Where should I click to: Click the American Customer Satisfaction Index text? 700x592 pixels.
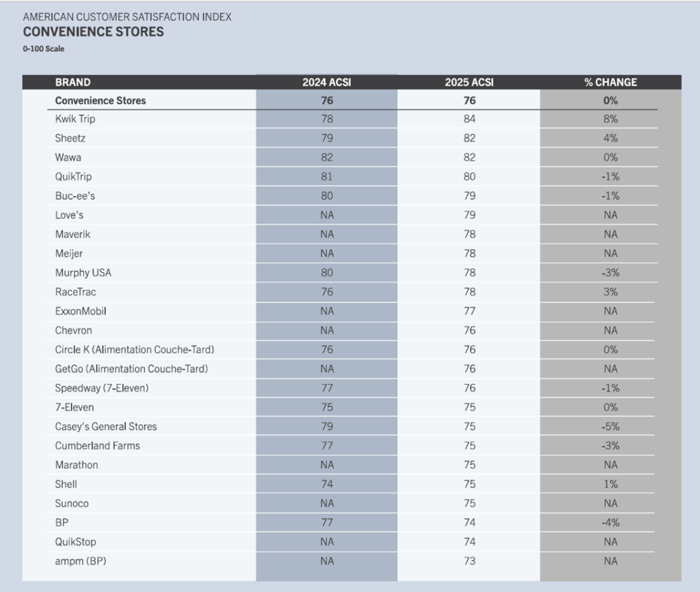point(127,16)
